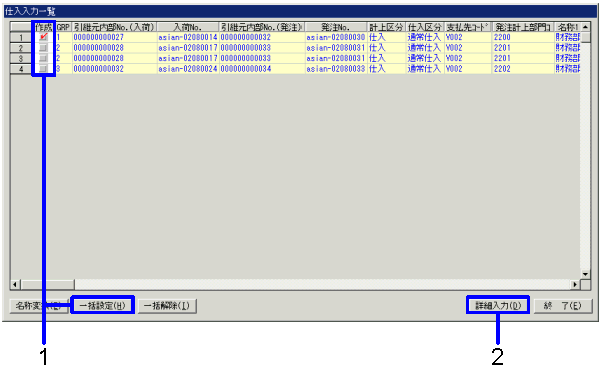Viewport: 601px width, 374px height.
Task: Select cell 000000000033 in row 3
Action: (x=262, y=58)
